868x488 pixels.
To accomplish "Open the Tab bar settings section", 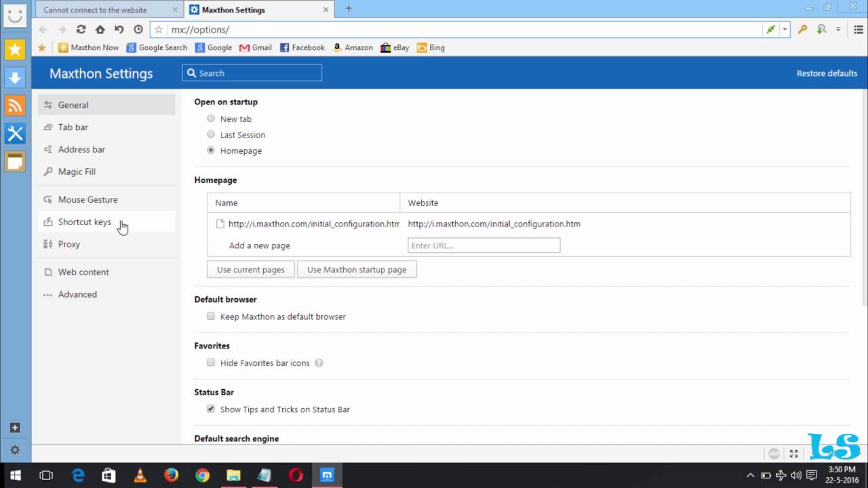I will tap(106, 127).
